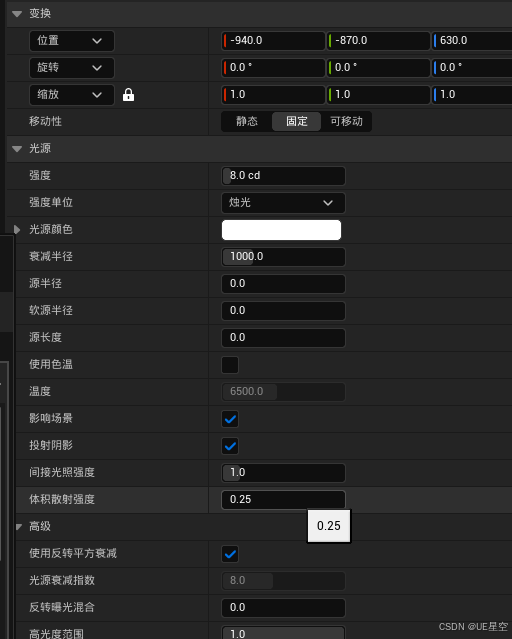This screenshot has width=512, height=639.
Task: Enable the 使用色温 checkbox
Action: (x=230, y=365)
